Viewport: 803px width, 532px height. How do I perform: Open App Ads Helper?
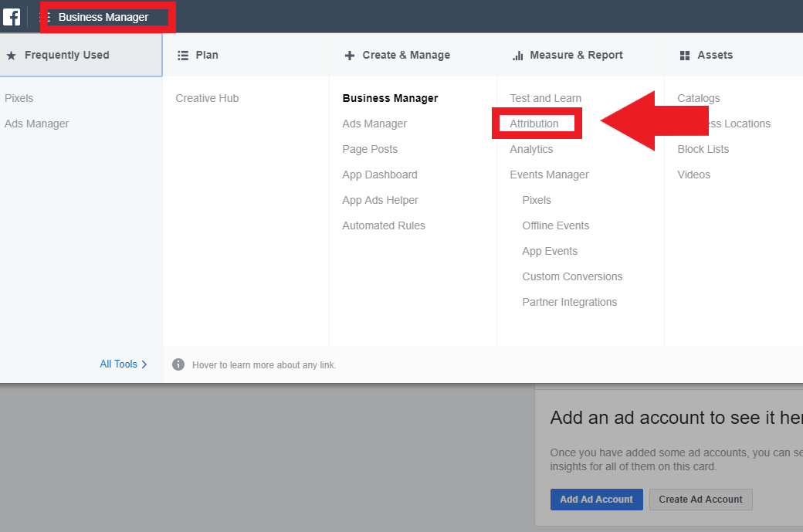point(380,200)
